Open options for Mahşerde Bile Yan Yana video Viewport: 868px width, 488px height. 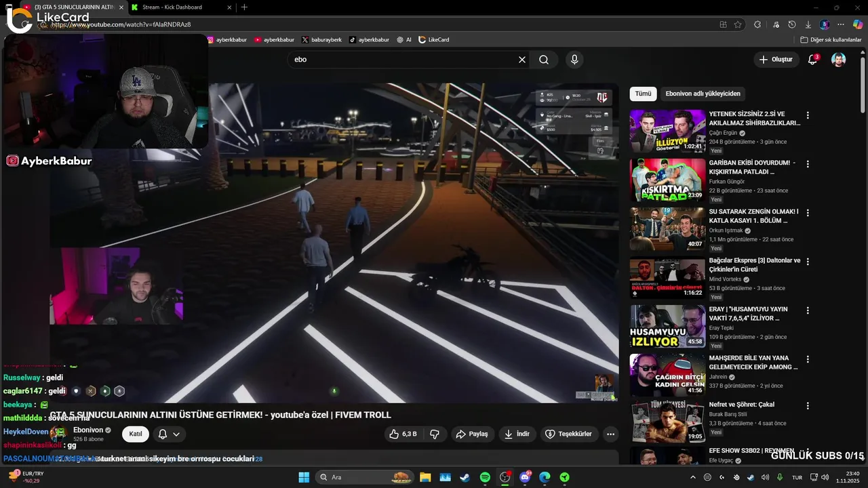pyautogui.click(x=807, y=359)
